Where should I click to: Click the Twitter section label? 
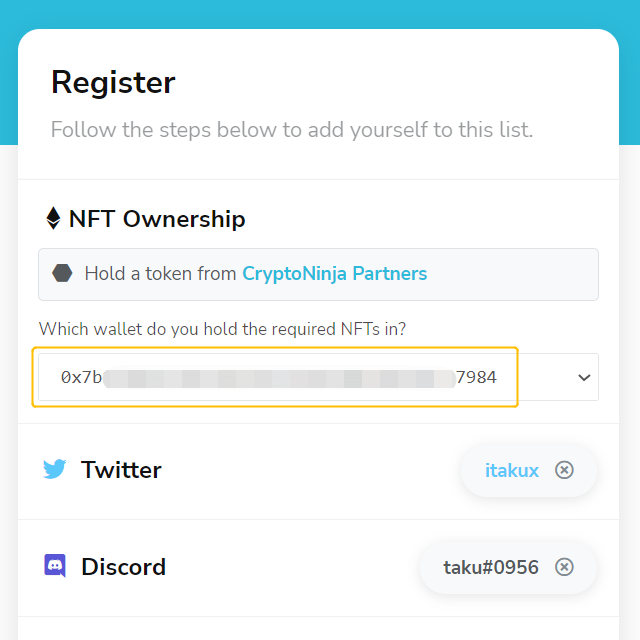121,470
